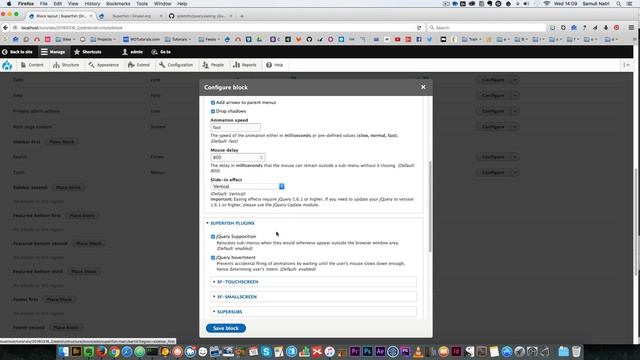Click the Save block button
The height and width of the screenshot is (360, 640).
click(x=226, y=328)
